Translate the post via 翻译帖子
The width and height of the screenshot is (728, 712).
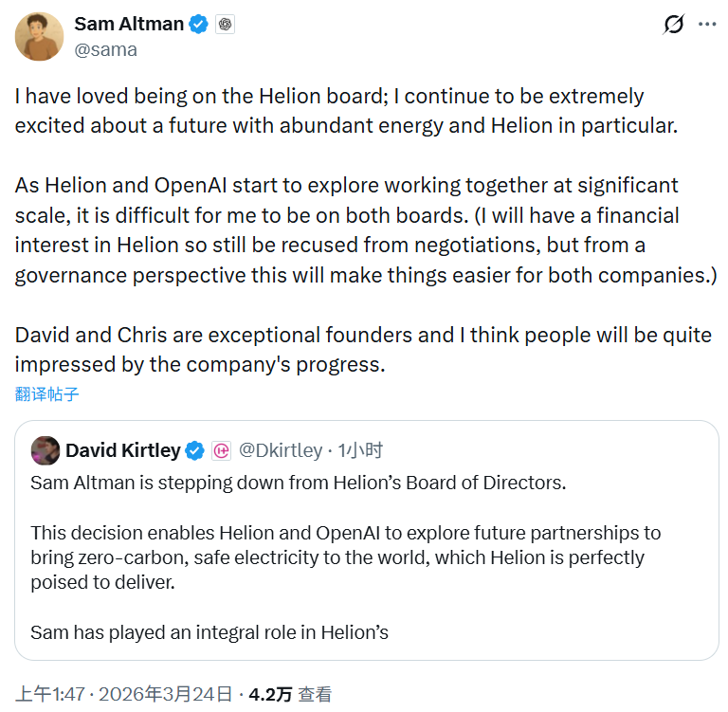coord(46,394)
